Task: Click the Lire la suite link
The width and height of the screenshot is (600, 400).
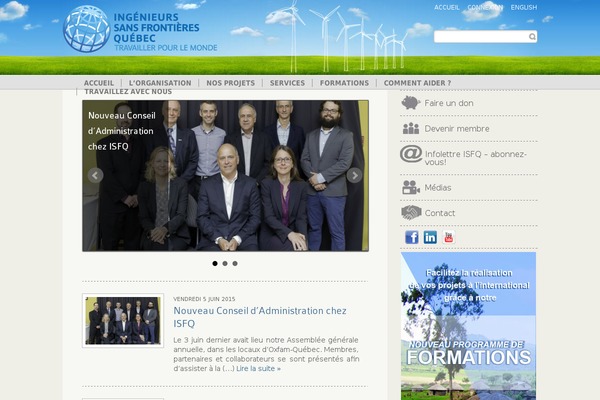Action: coord(258,368)
